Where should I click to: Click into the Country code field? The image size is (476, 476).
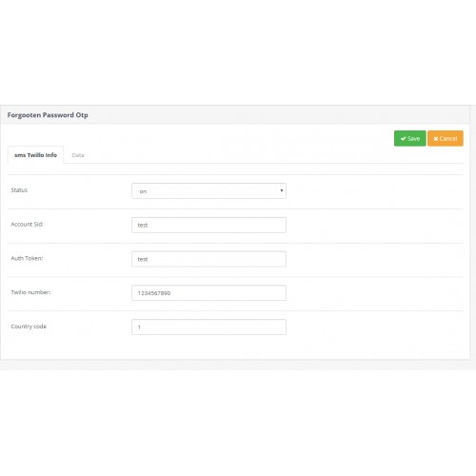(208, 327)
